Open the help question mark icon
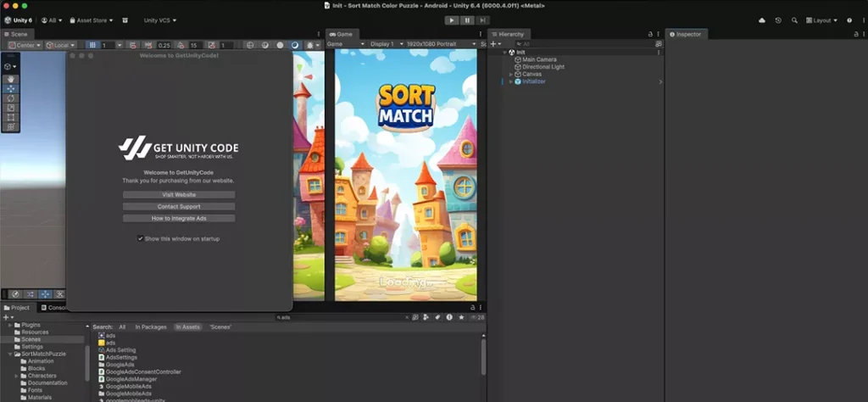 [849, 20]
